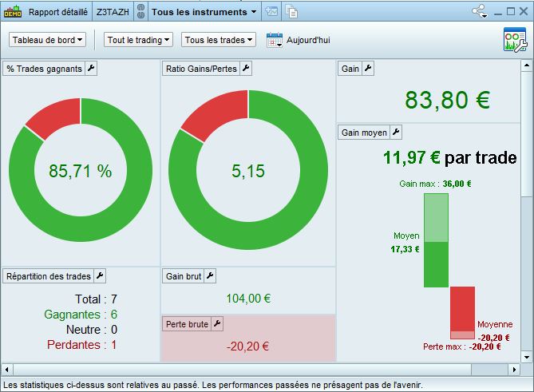This screenshot has height=392, width=534.
Task: Click the 85,71 % donut value
Action: coord(81,171)
